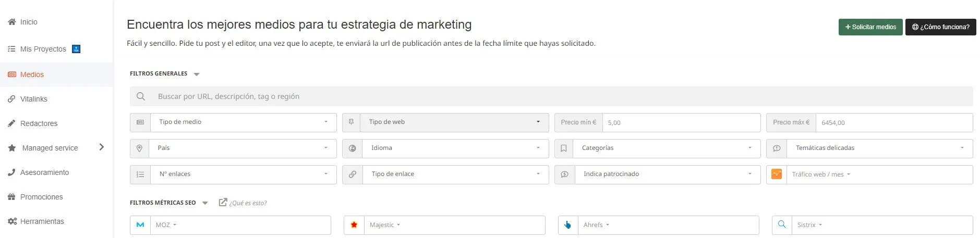The width and height of the screenshot is (980, 238).
Task: Open the MOZ metric dropdown
Action: point(166,225)
